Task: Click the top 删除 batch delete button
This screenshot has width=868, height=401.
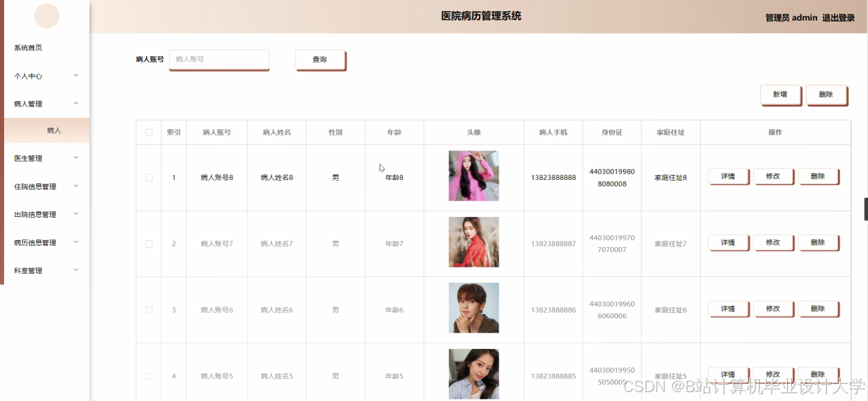Action: click(x=826, y=94)
